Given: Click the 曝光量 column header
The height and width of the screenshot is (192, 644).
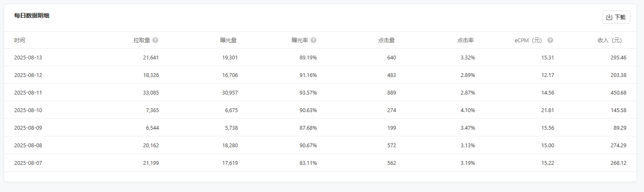Looking at the screenshot, I should [228, 40].
